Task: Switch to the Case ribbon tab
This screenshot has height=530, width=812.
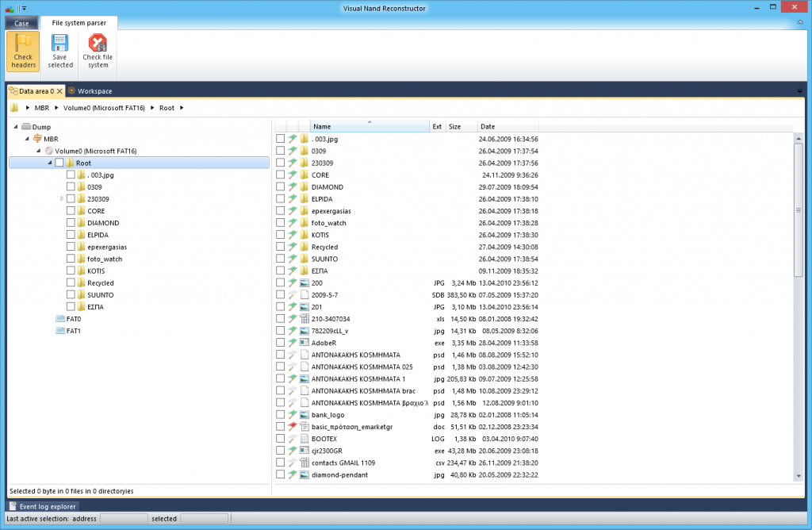Action: [21, 23]
